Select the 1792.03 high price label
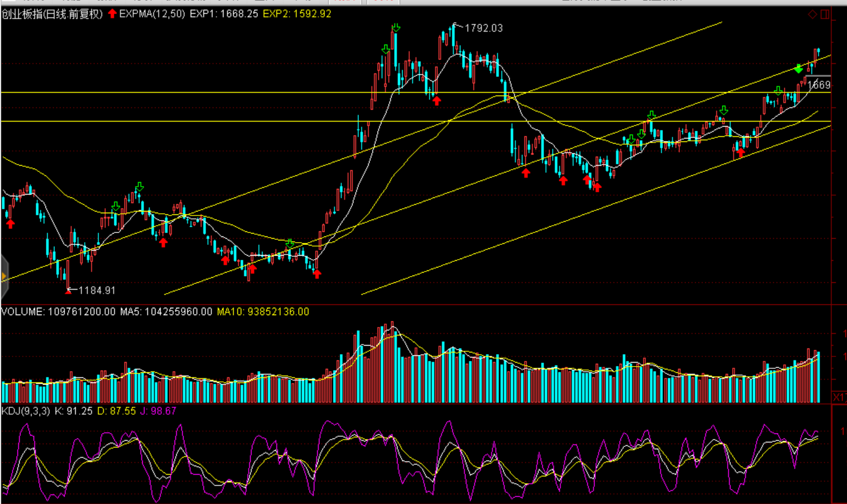Image resolution: width=847 pixels, height=504 pixels. point(483,28)
